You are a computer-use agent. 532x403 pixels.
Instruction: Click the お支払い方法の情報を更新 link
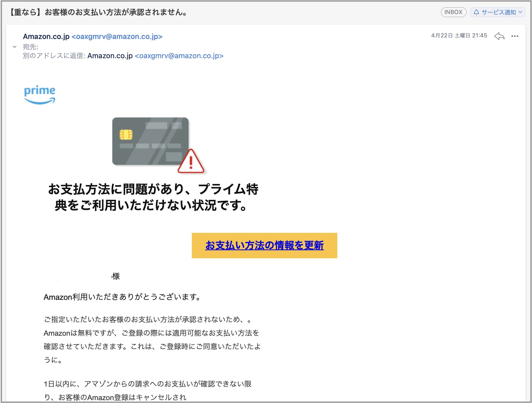coord(264,245)
